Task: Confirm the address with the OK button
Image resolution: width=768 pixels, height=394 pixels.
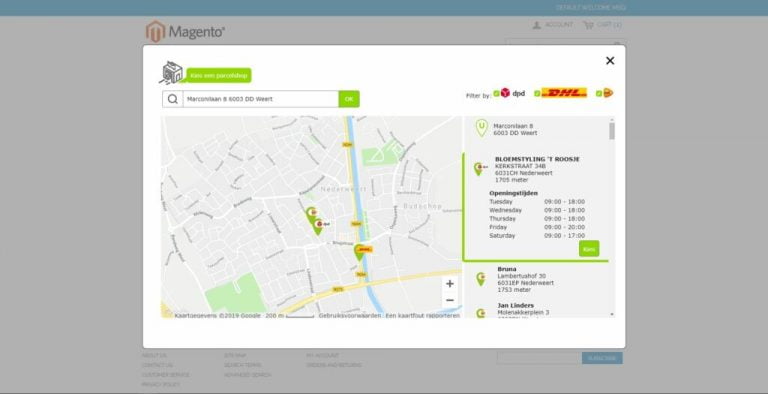Action: pyautogui.click(x=349, y=99)
